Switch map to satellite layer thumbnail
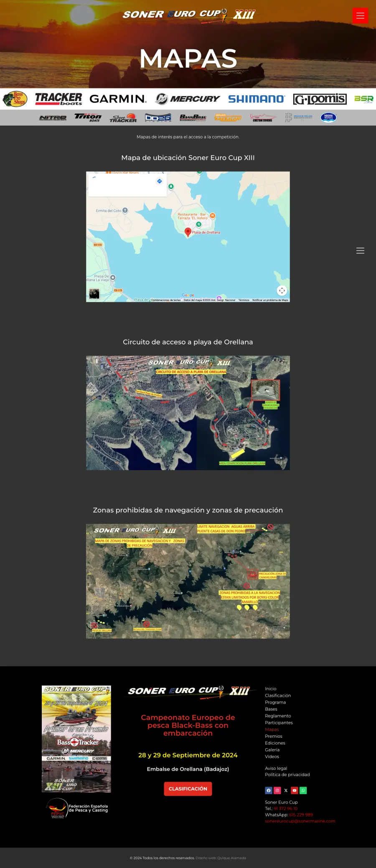Viewport: 376px width, 868px height. pyautogui.click(x=94, y=294)
